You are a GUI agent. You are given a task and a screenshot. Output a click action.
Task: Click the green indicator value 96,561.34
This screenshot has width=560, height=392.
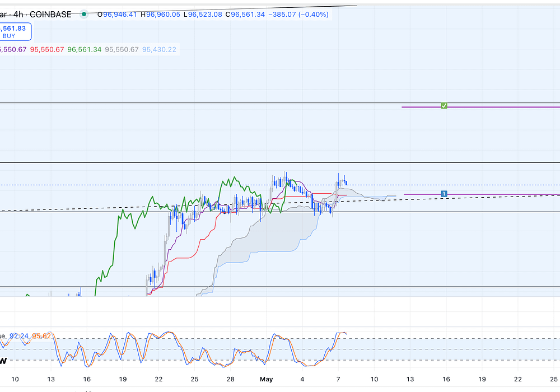click(84, 50)
